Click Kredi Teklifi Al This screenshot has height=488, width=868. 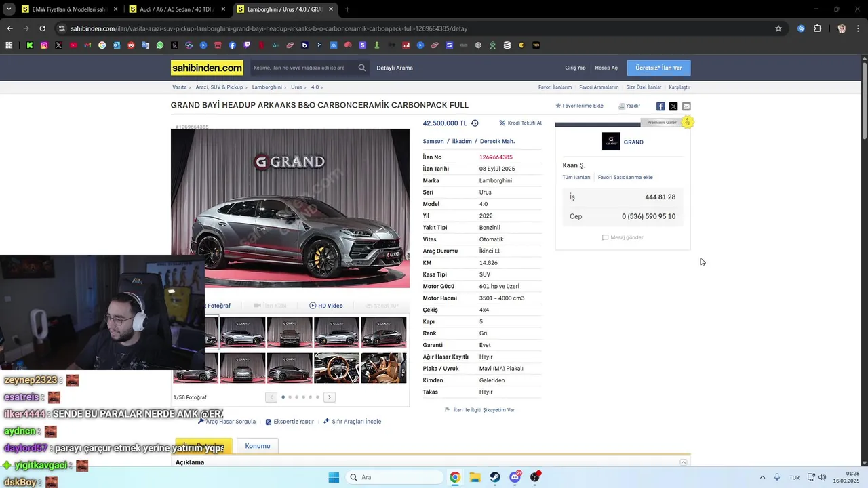tap(520, 123)
